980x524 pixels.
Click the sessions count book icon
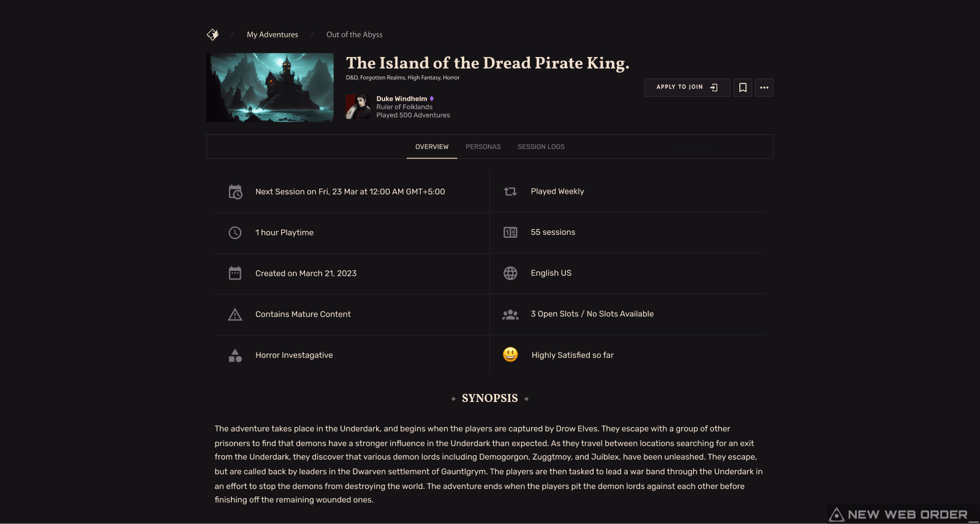click(x=510, y=232)
